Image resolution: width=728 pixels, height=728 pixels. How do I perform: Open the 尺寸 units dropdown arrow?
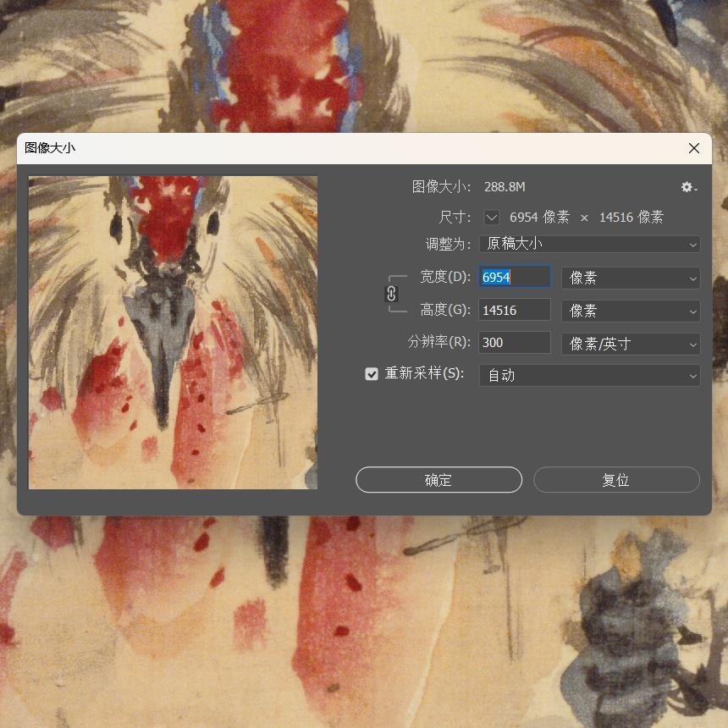tap(492, 217)
